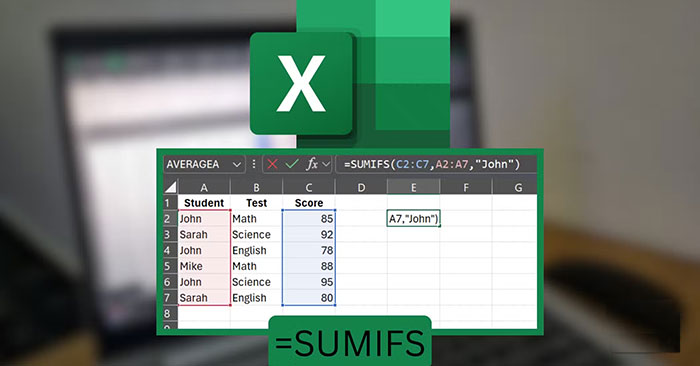Select row 1 header
Image resolution: width=700 pixels, height=366 pixels.
pyautogui.click(x=171, y=203)
